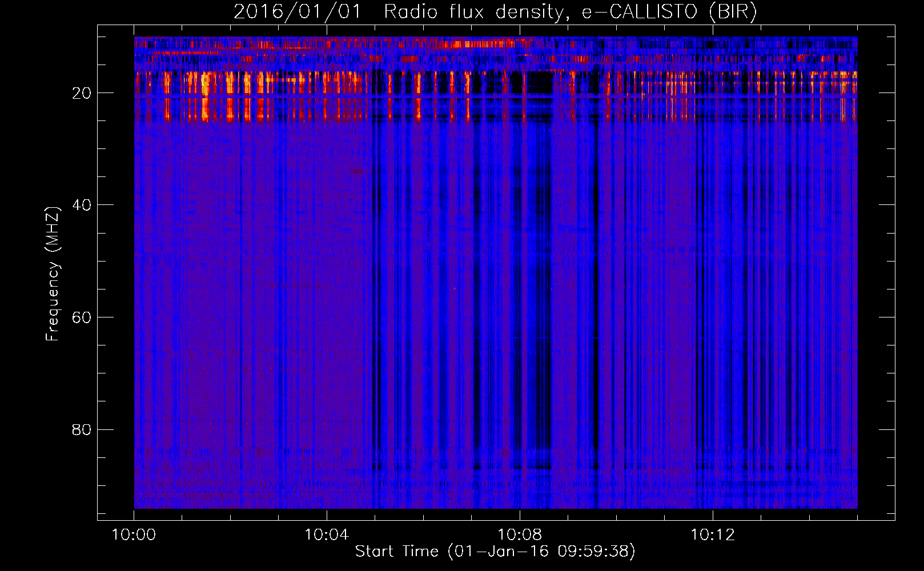
Task: Select the 10:12 time tick label
Action: (x=713, y=535)
